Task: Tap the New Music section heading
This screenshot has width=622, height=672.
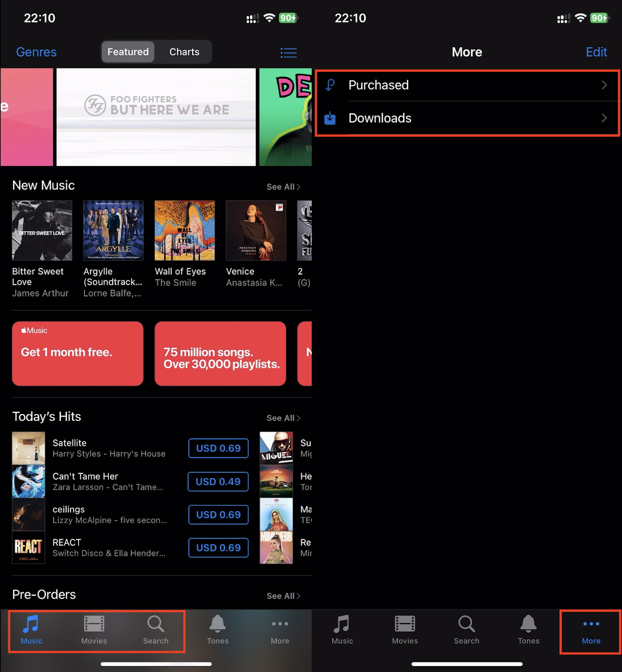Action: coord(43,185)
